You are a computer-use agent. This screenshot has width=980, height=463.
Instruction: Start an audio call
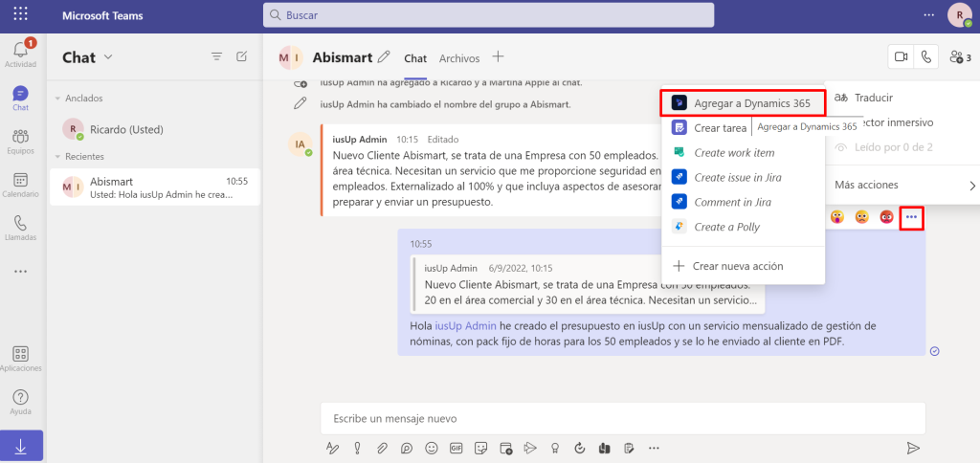pos(926,56)
